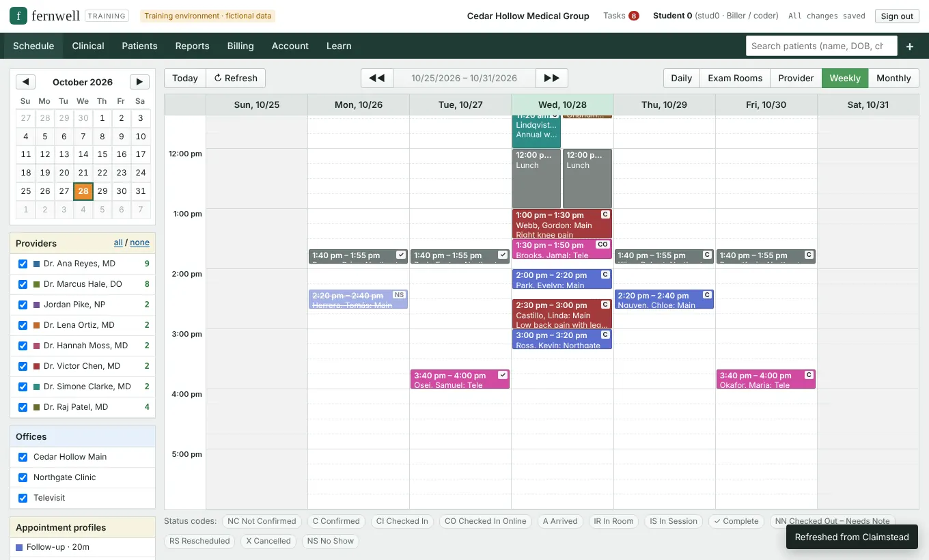Click the fernwell logo icon
This screenshot has height=560, width=929.
(x=18, y=16)
